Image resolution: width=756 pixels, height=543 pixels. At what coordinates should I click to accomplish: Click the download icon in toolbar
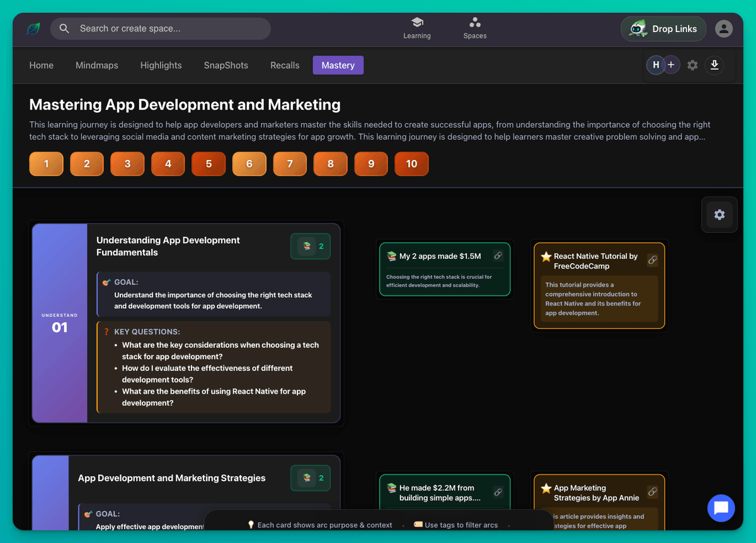point(714,65)
